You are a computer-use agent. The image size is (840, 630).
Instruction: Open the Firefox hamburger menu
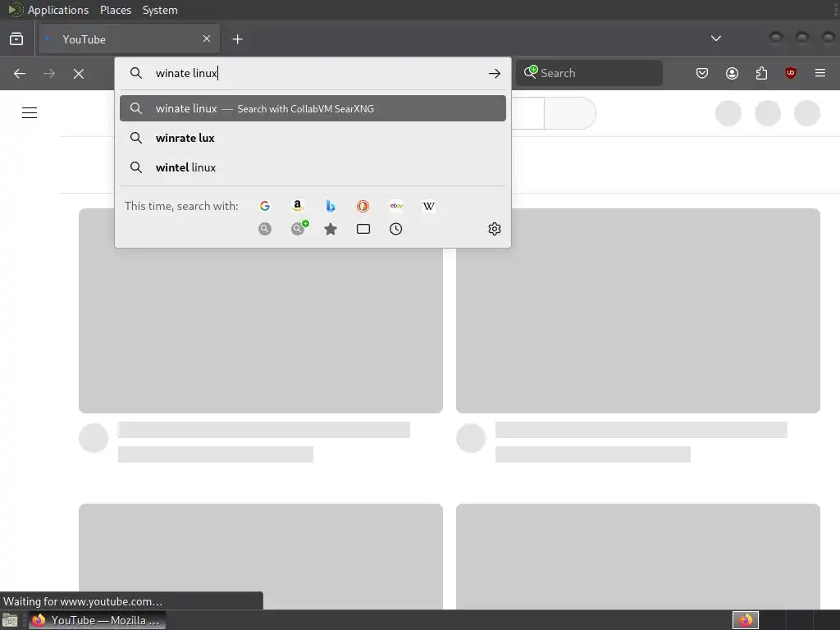[x=820, y=73]
